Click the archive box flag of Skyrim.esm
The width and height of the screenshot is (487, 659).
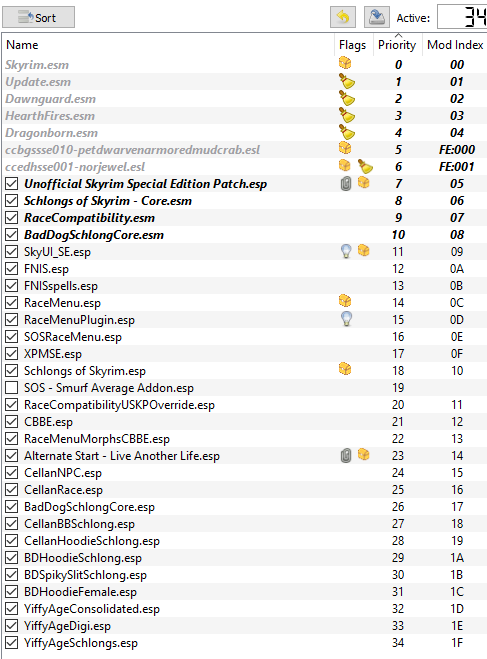point(345,63)
